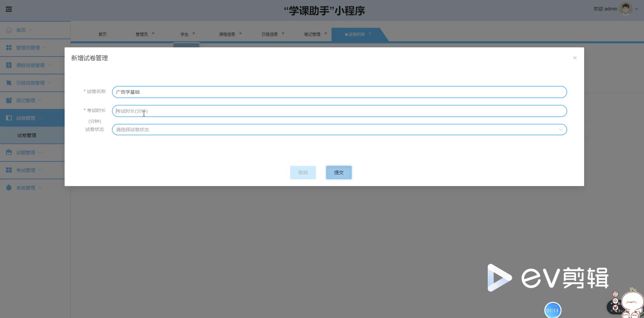644x318 pixels.
Task: Close the 试卷列表 tab
Action: (x=370, y=33)
